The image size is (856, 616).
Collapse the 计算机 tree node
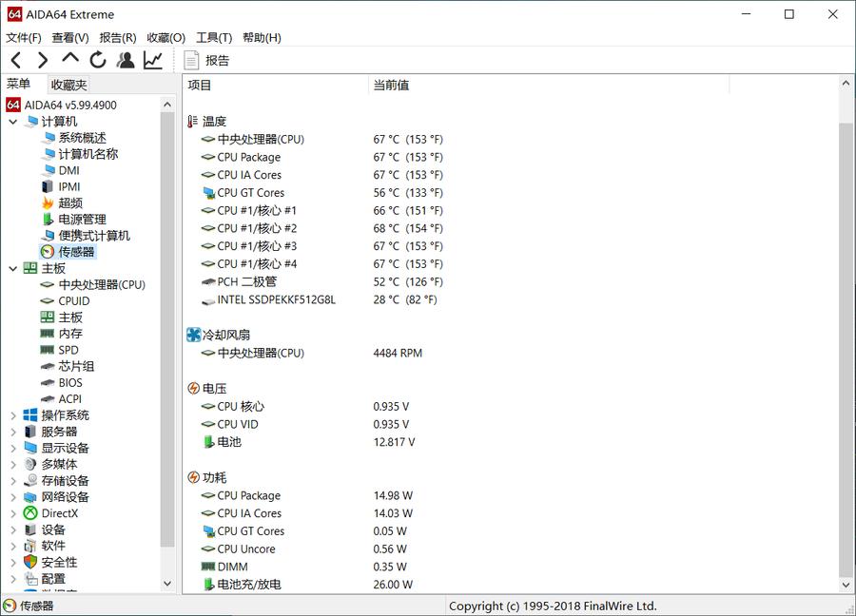click(12, 122)
